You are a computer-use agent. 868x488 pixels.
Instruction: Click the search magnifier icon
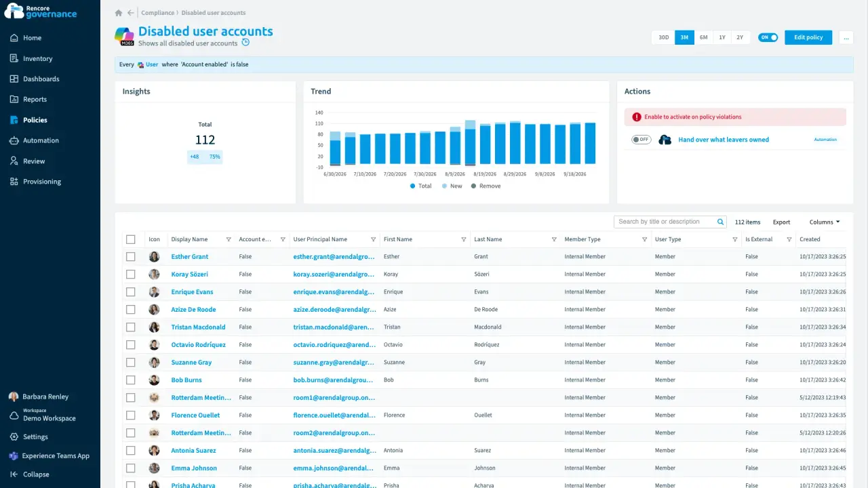point(721,222)
